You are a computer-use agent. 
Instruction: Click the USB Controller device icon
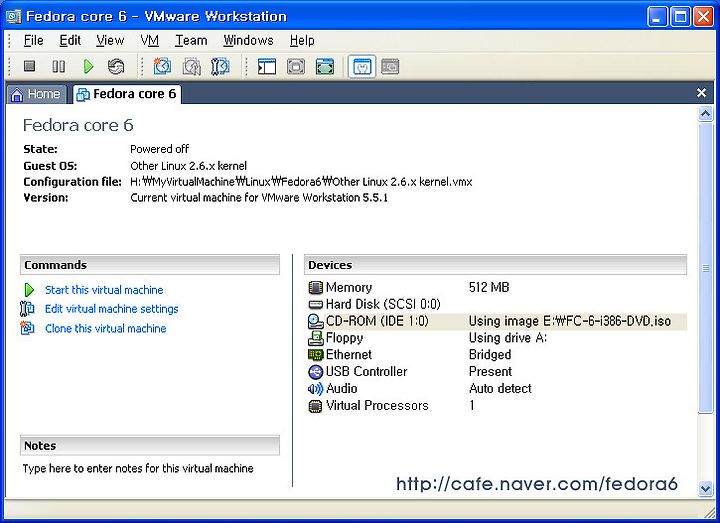click(315, 372)
